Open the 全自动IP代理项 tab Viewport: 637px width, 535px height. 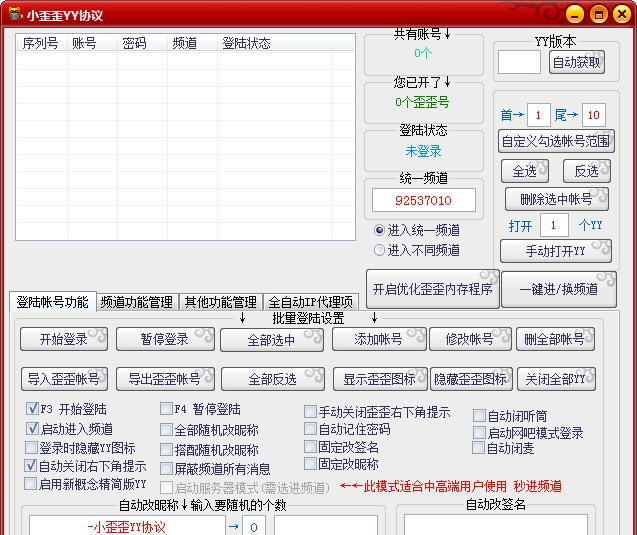coord(310,302)
